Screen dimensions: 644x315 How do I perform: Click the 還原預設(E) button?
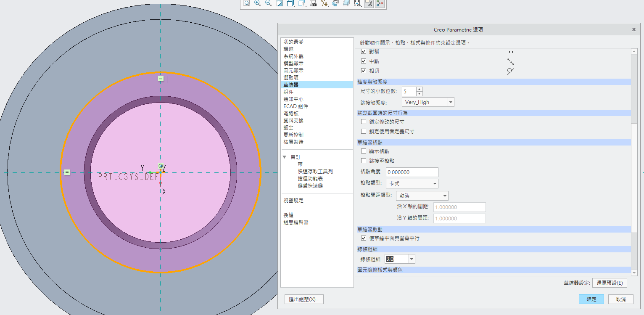pos(609,283)
